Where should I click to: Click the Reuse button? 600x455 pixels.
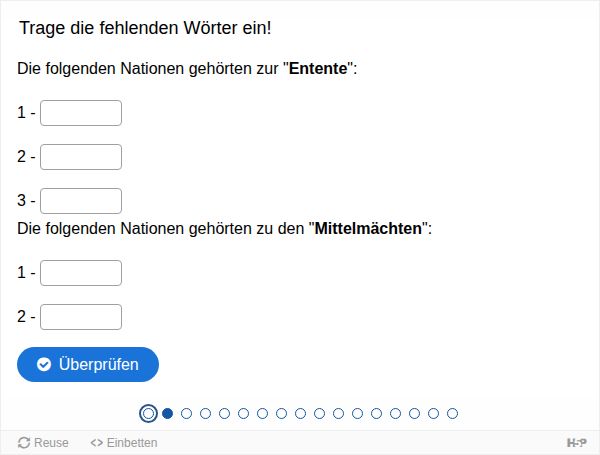click(43, 443)
